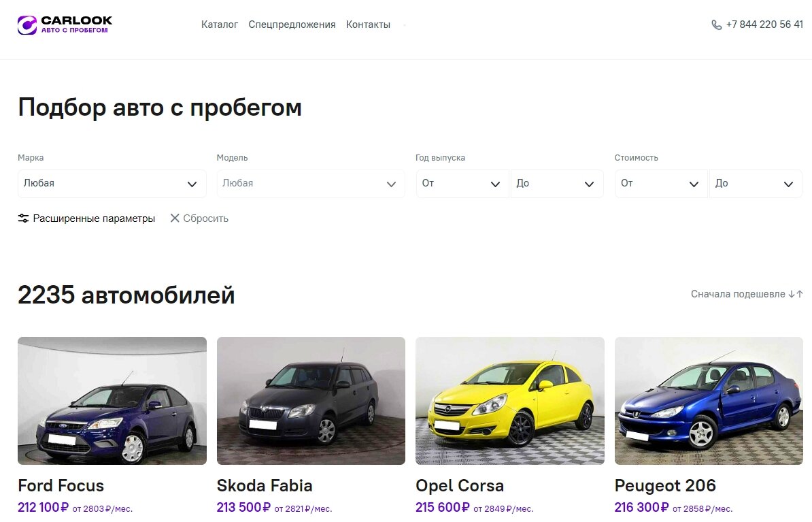The height and width of the screenshot is (522, 812).
Task: Open the Стоимость До chevron
Action: tap(788, 184)
